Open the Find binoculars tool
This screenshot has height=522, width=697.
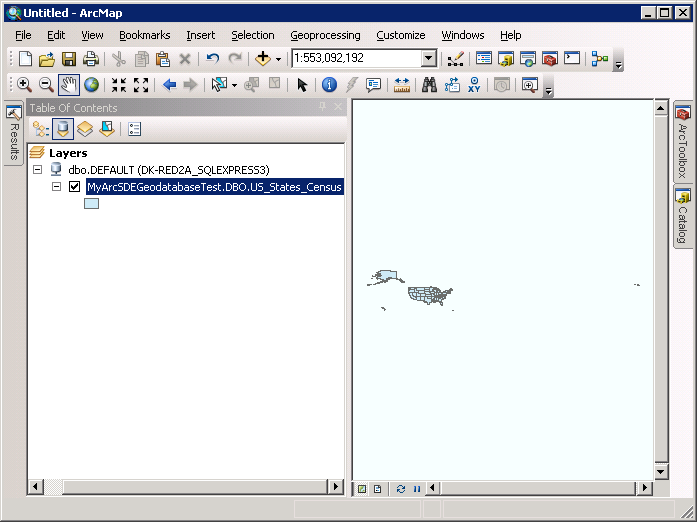(x=429, y=84)
